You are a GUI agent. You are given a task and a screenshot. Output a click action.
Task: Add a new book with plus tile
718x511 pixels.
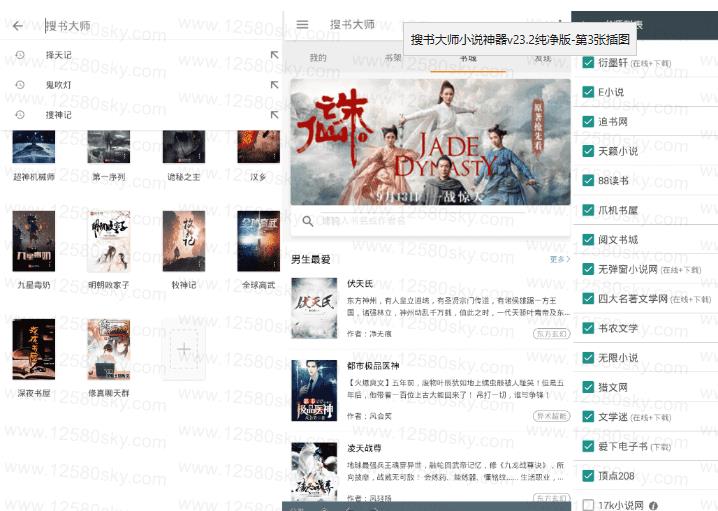pyautogui.click(x=184, y=350)
